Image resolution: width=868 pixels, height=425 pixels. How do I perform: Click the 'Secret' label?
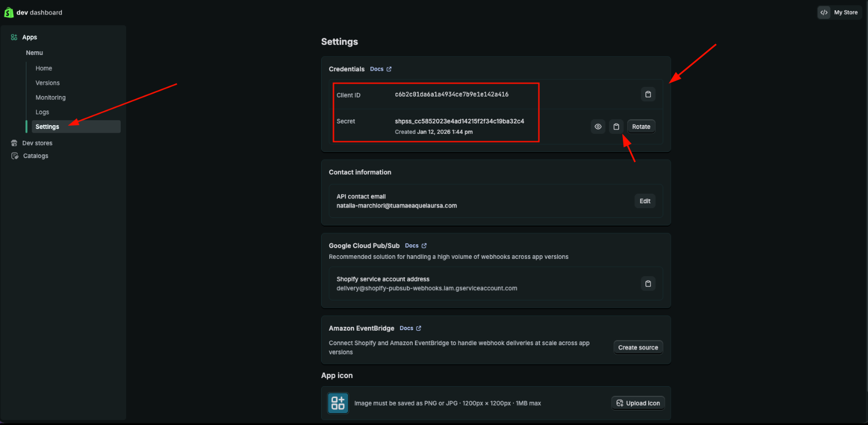tap(346, 121)
